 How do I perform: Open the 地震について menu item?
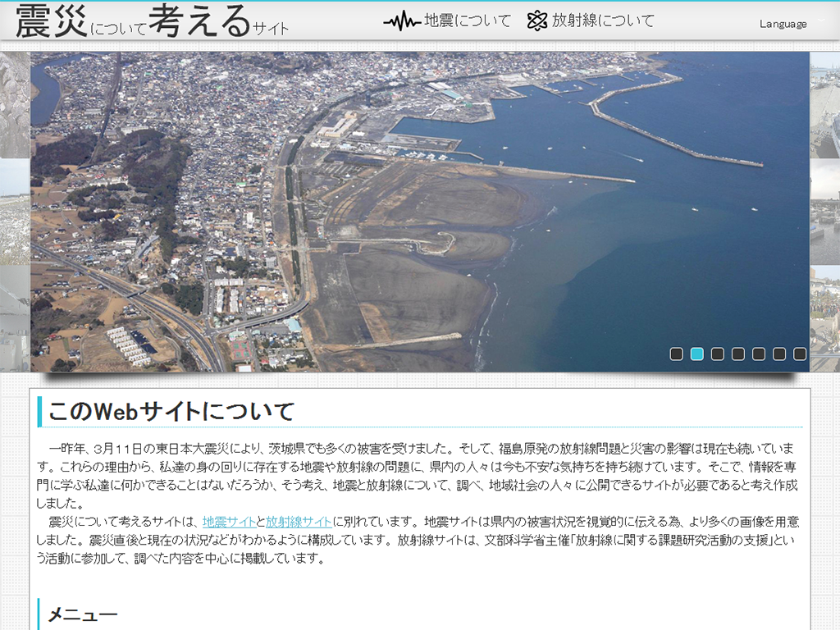(468, 21)
